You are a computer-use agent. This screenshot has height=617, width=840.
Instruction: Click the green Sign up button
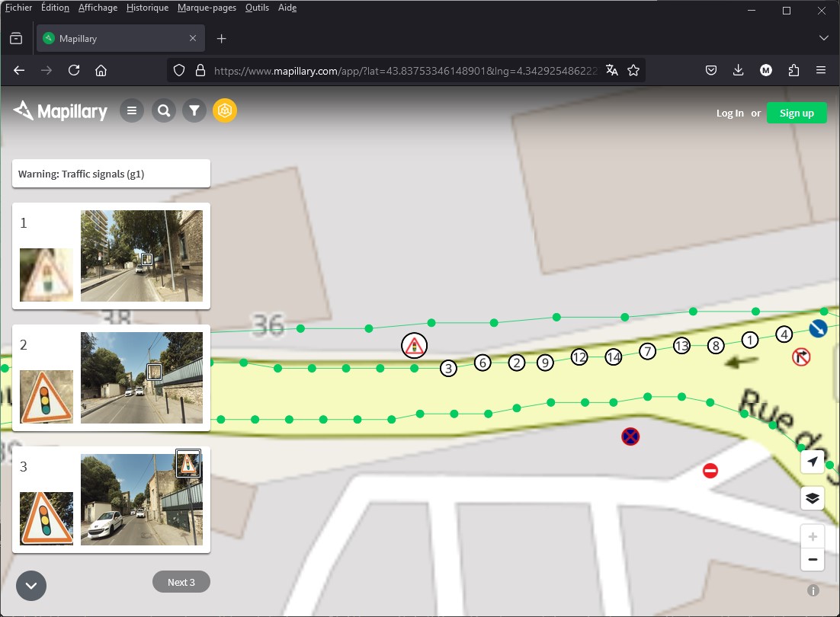[x=797, y=113]
